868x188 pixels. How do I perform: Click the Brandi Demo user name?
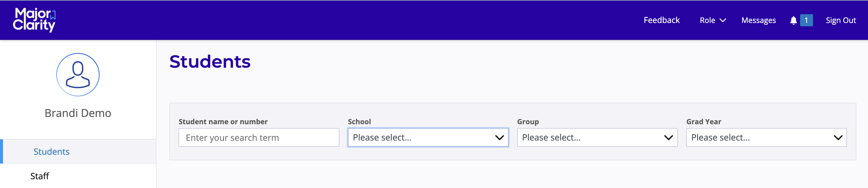point(78,113)
